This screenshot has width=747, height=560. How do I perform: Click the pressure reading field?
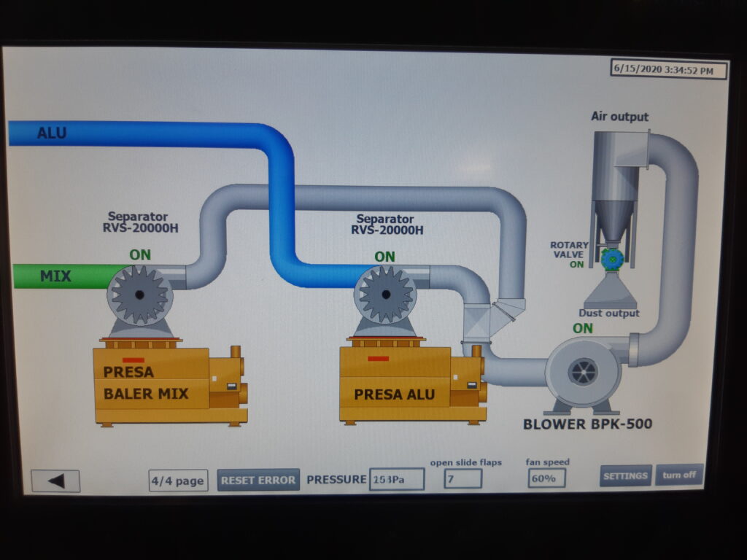[x=397, y=479]
